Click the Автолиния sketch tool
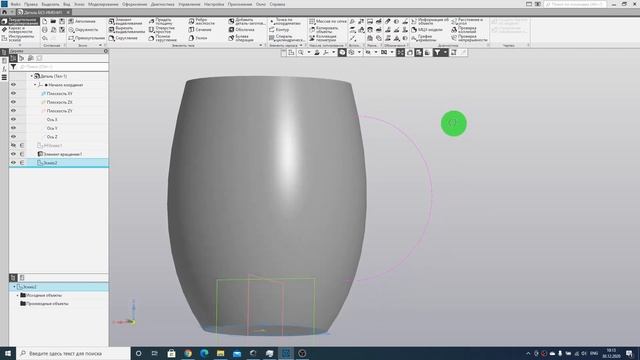This screenshot has width=640, height=360. click(x=82, y=21)
